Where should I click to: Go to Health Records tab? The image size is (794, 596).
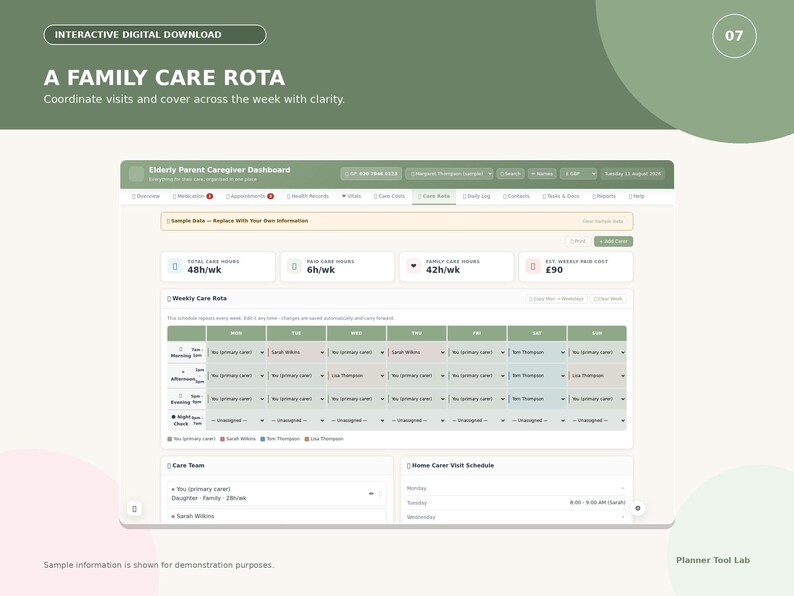[x=308, y=196]
